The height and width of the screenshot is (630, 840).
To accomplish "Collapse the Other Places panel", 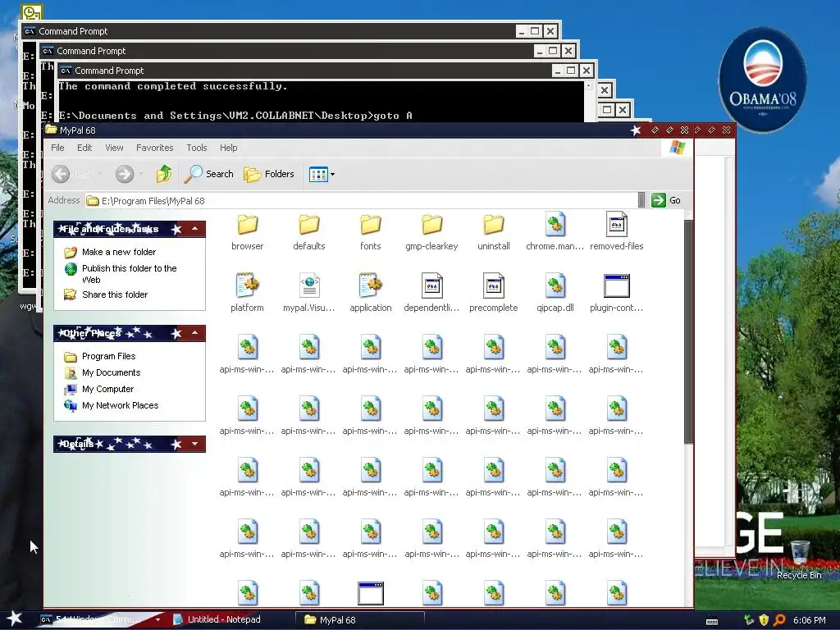I will click(x=195, y=333).
